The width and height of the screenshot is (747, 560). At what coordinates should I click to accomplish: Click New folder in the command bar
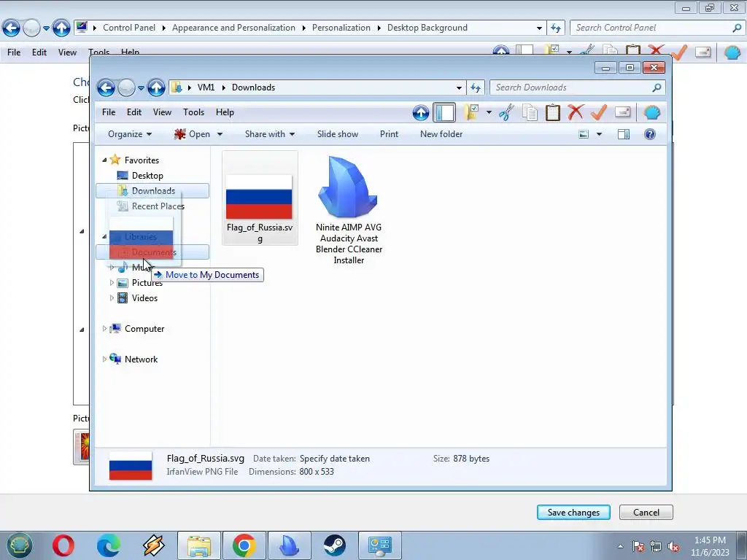(441, 134)
